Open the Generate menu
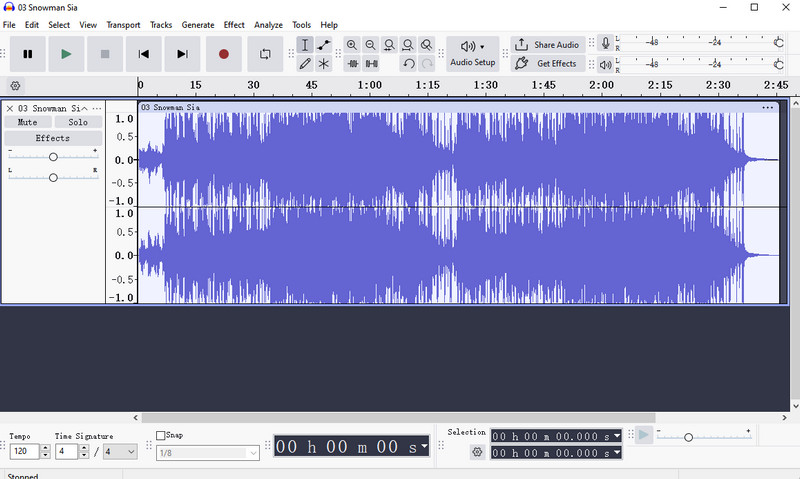800x479 pixels. coord(198,24)
